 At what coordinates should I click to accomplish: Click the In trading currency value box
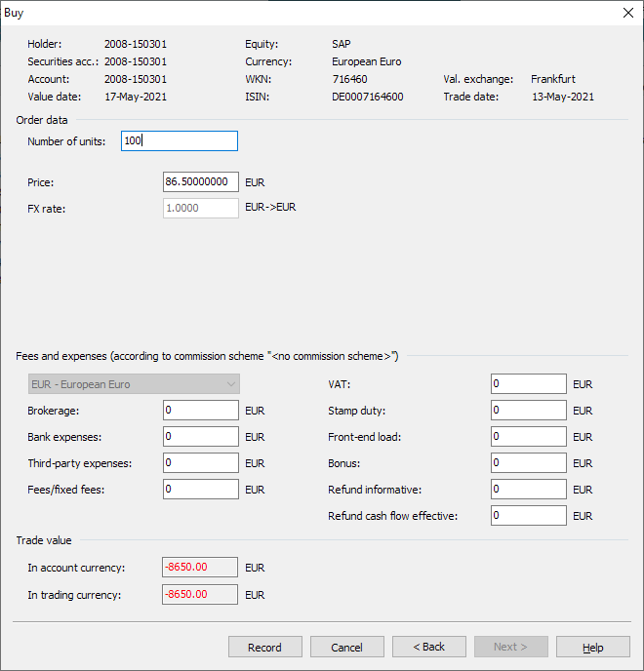[x=200, y=594]
